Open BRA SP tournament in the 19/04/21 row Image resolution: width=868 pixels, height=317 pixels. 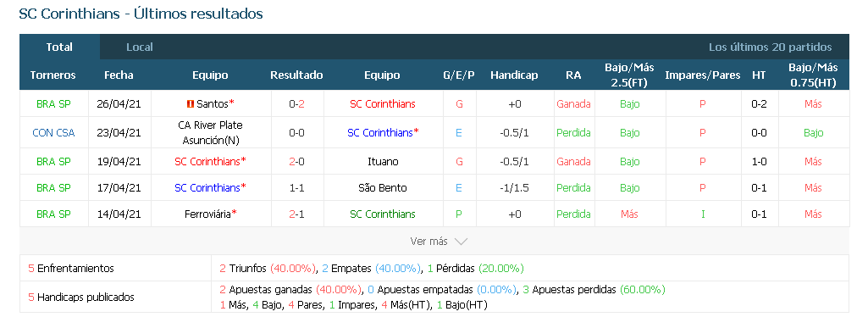point(53,162)
